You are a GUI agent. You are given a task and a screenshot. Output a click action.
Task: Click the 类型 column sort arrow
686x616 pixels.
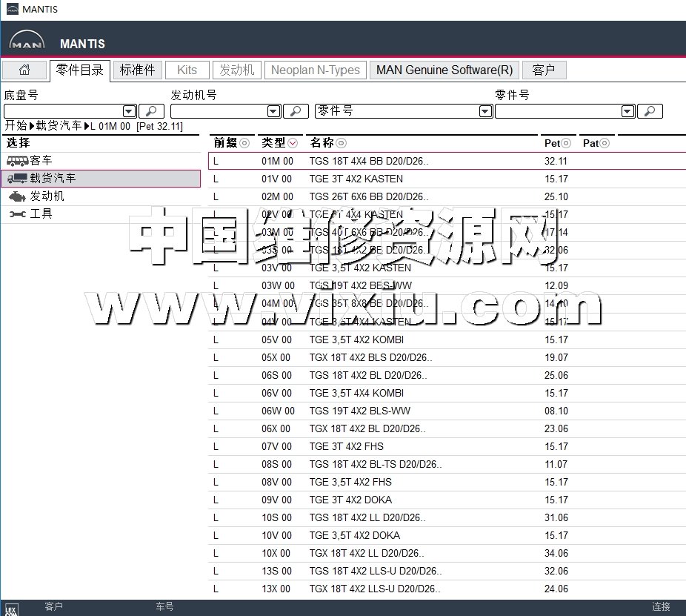[293, 143]
